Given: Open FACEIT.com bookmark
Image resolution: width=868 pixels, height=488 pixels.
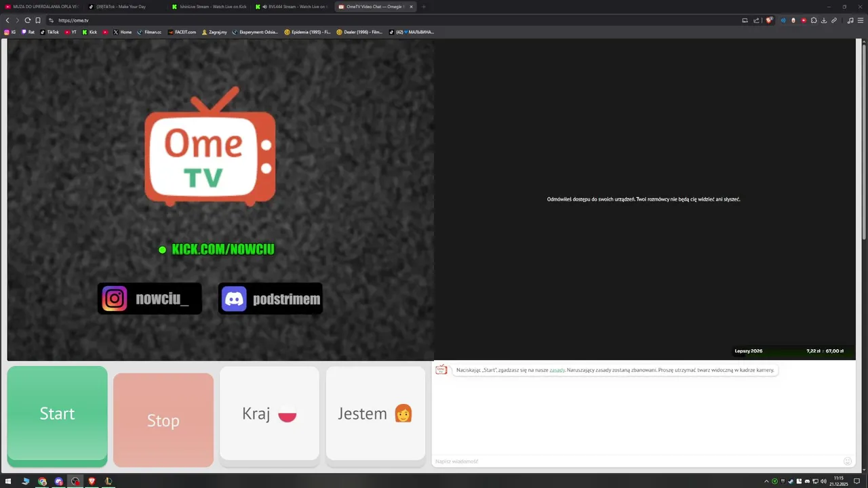Looking at the screenshot, I should point(182,32).
